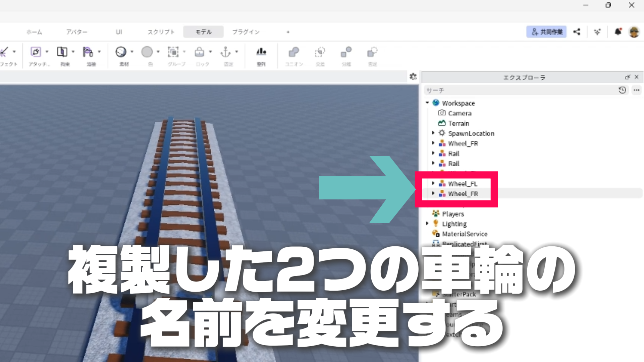Open viewport settings gear
644x362 pixels.
coord(413,77)
